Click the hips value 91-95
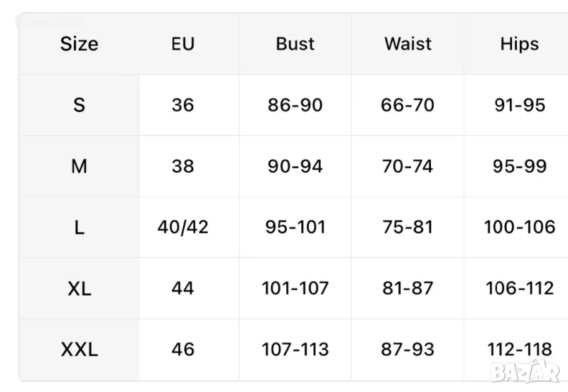Screen dimensions: 568x392 click(519, 105)
